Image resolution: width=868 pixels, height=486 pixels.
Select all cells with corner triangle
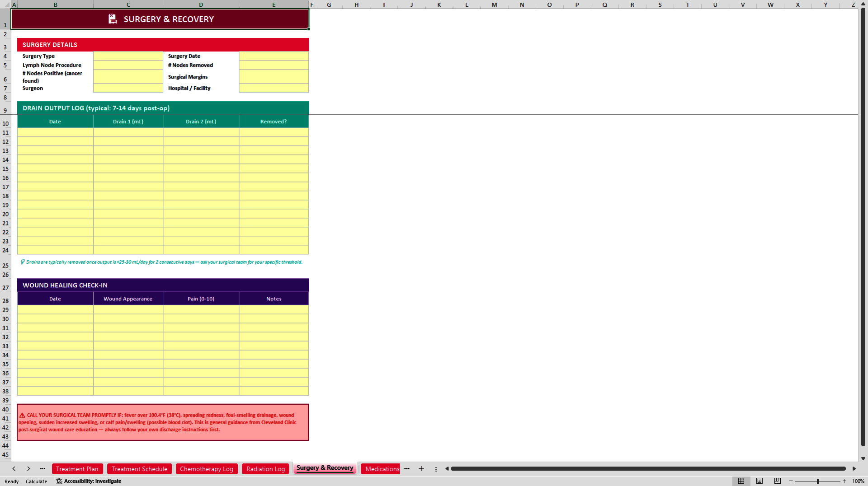tap(5, 5)
